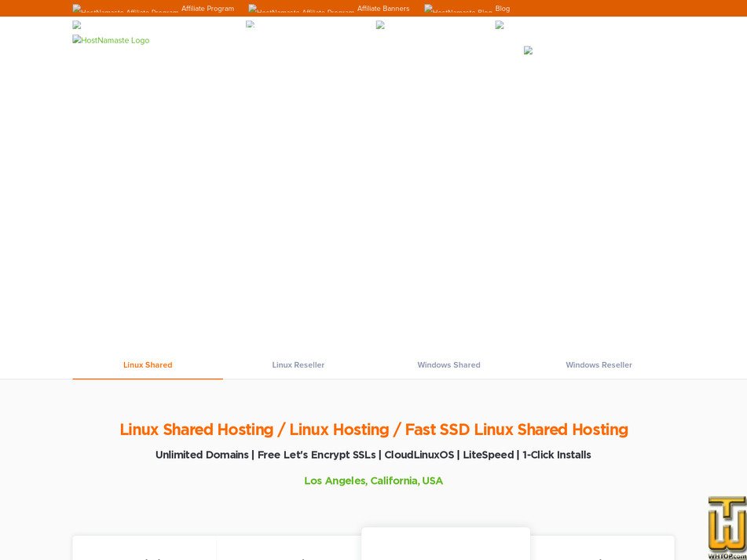Click the leftmost broken image placeholder below header
The image size is (747, 560).
point(75,24)
